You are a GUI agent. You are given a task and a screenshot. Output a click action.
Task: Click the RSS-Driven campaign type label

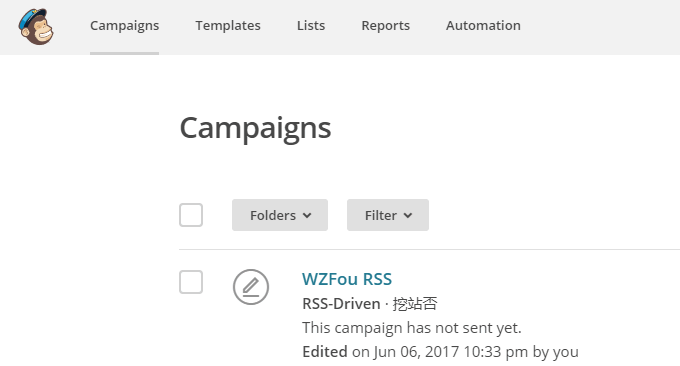coord(341,304)
